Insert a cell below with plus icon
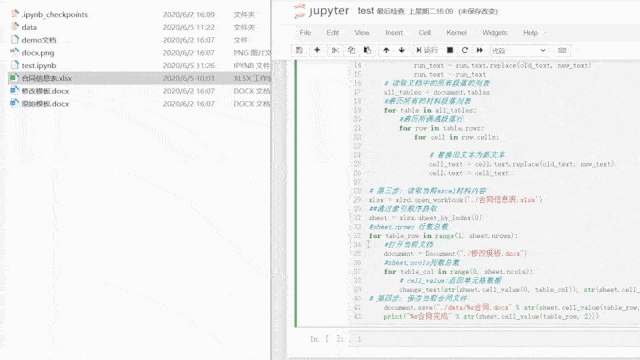The height and width of the screenshot is (360, 640). [317, 50]
